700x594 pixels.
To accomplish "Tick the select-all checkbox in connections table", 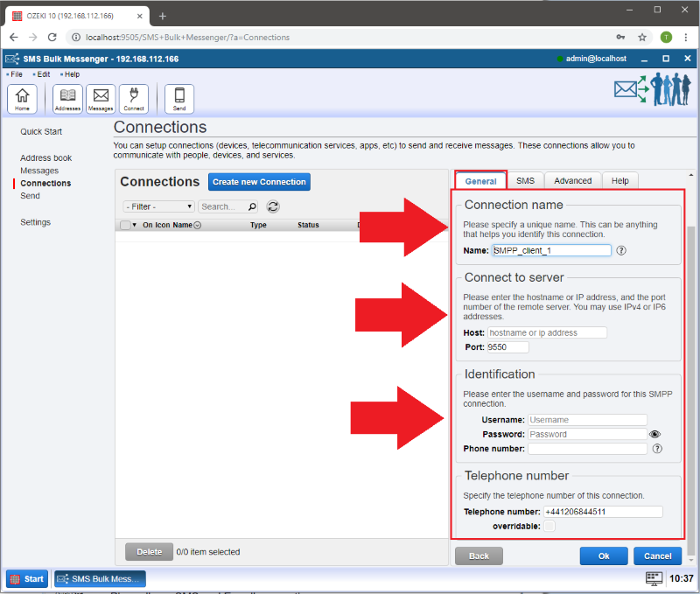I will point(125,225).
